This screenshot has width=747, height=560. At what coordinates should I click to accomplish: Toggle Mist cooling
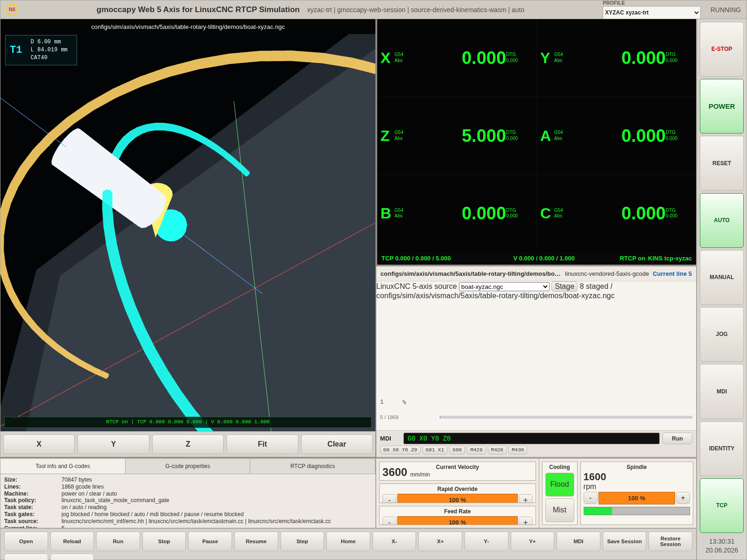[x=559, y=510]
